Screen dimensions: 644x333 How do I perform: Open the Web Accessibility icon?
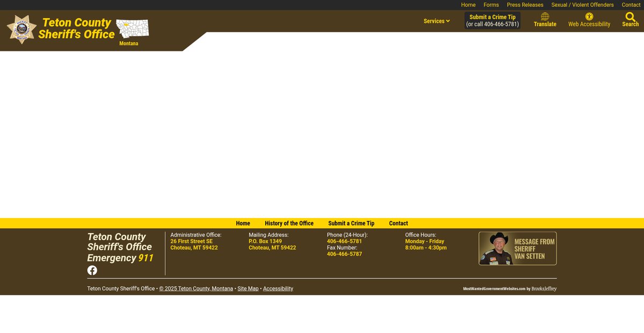(589, 17)
